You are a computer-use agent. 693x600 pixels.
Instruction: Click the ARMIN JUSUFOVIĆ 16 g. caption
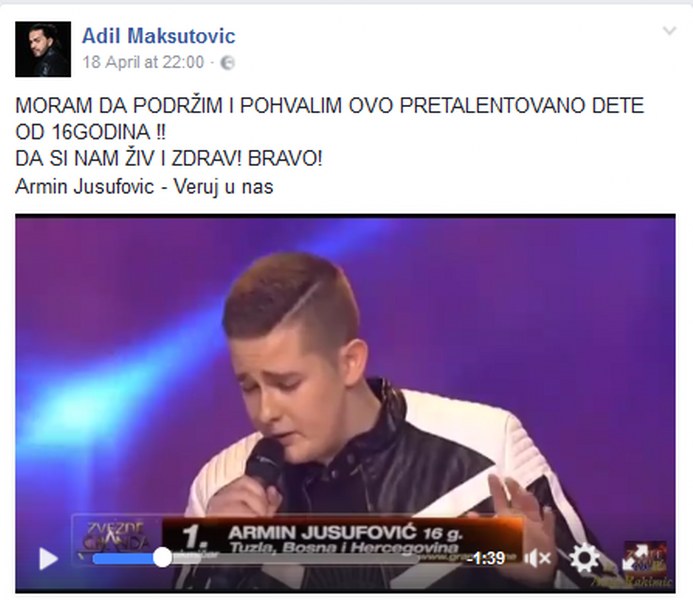click(x=346, y=532)
